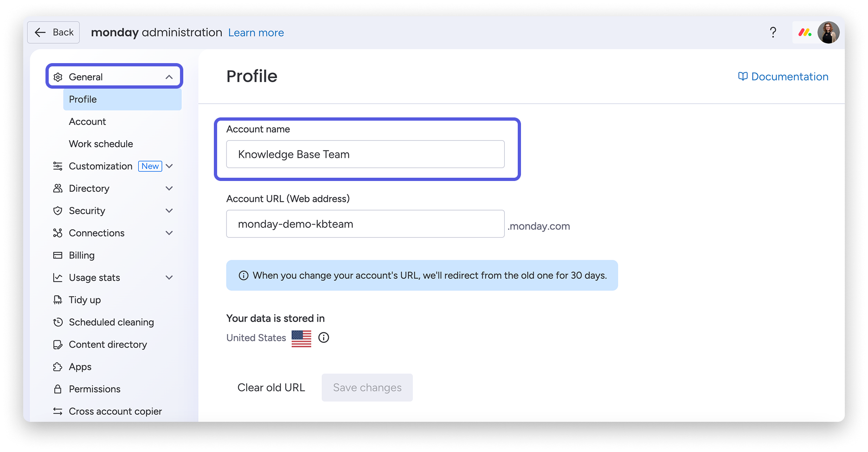Click the user profile avatar
Image resolution: width=868 pixels, height=452 pixels.
pos(828,32)
